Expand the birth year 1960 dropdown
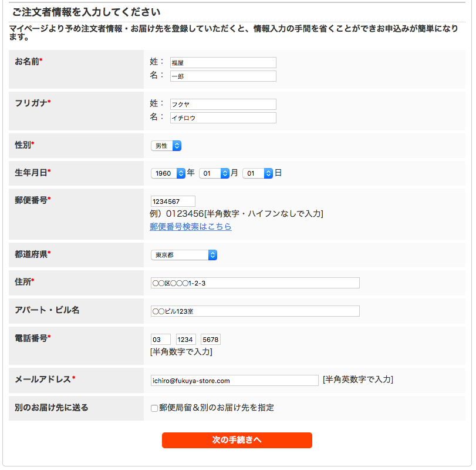The width and height of the screenshot is (476, 470). 168,173
